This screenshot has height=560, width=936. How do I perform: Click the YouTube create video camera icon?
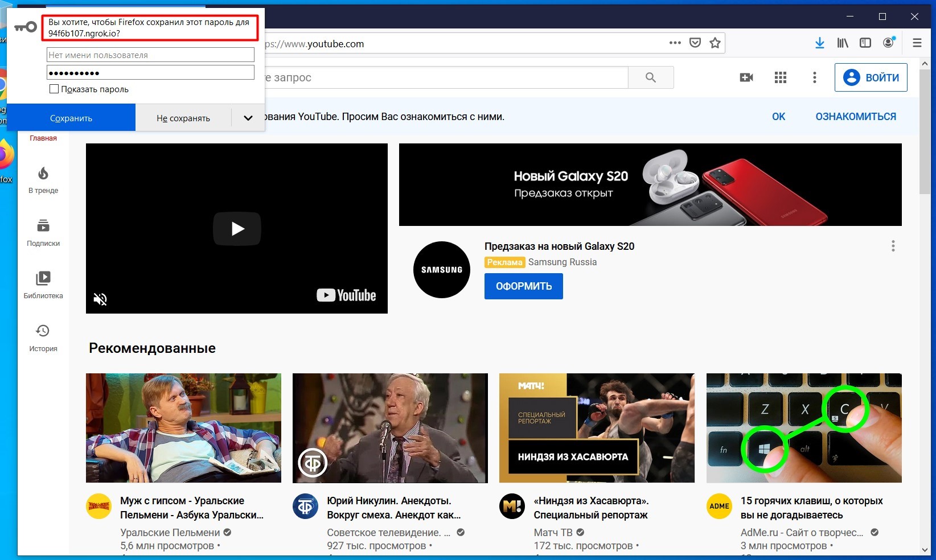click(746, 77)
